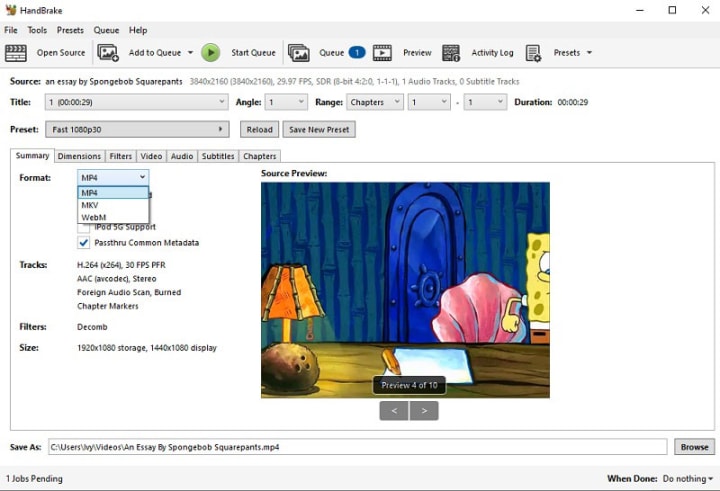Click the green Start Queue play icon
Image resolution: width=720 pixels, height=491 pixels.
tap(211, 53)
